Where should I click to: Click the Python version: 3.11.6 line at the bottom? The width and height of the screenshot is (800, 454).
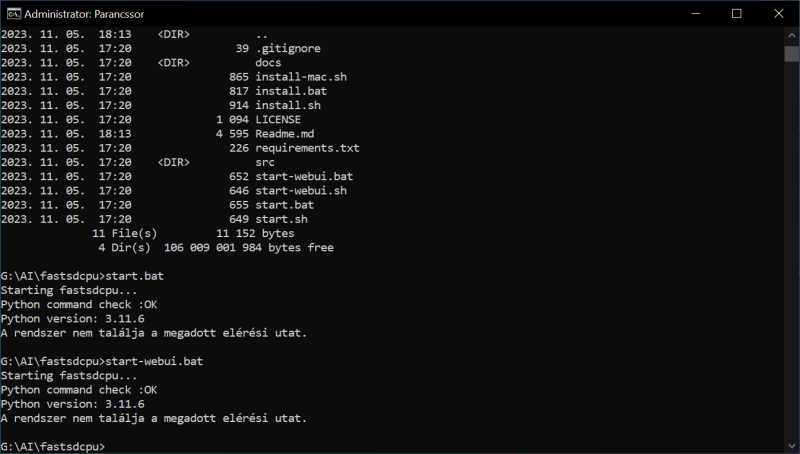tap(72, 404)
